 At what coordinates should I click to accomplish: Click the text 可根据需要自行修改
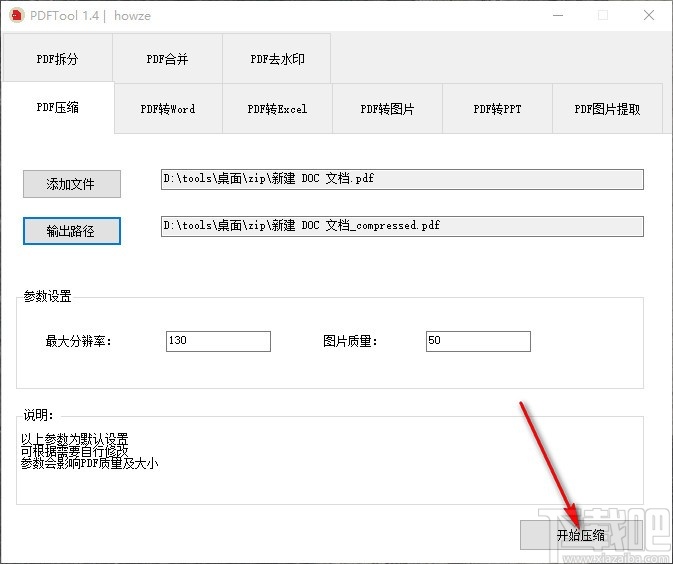(74, 451)
